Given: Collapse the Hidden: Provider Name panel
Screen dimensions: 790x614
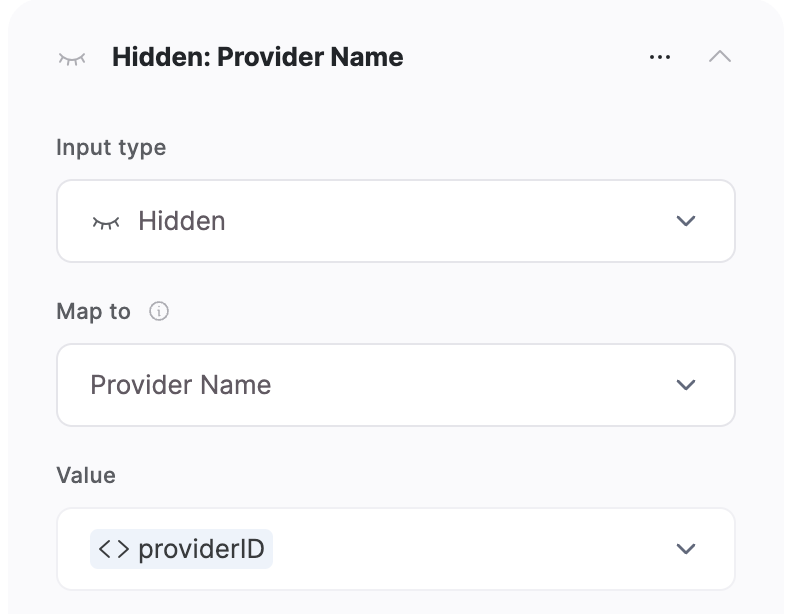Looking at the screenshot, I should pos(719,56).
